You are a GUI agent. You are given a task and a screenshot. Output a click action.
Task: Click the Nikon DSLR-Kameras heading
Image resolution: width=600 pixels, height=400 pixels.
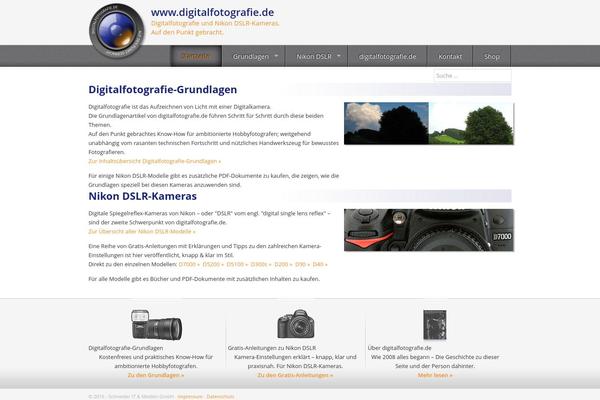tap(142, 196)
